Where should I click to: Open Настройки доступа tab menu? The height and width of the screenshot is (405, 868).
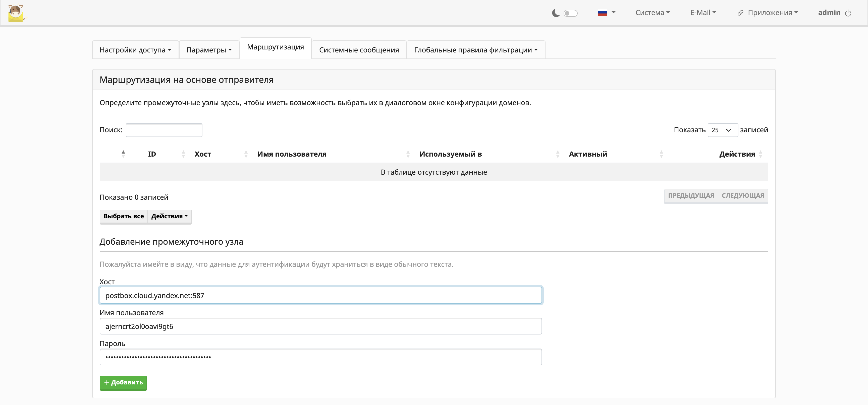pos(135,50)
